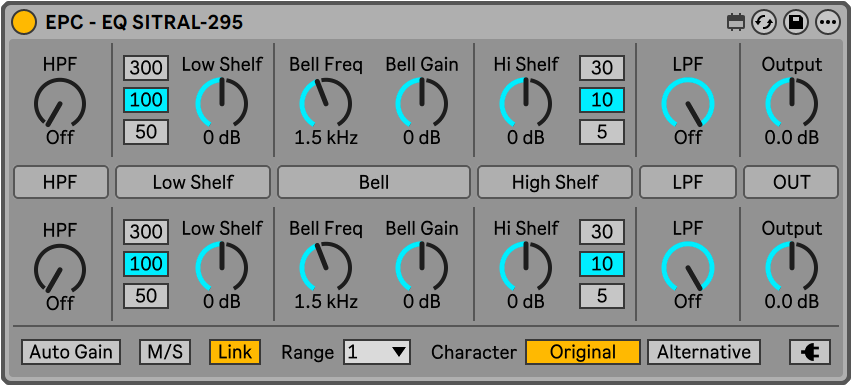Image resolution: width=852 pixels, height=386 pixels.
Task: Click the HPF section button
Action: [61, 182]
